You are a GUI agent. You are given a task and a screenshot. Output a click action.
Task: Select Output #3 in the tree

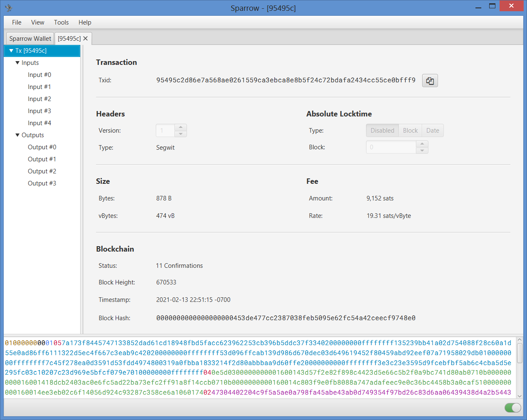pyautogui.click(x=42, y=183)
